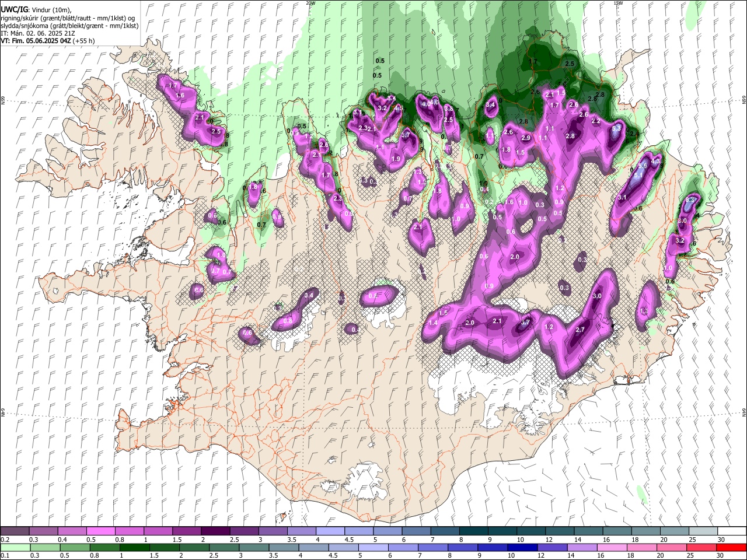Click the 'slydda/snjókoma' legend description line

click(x=69, y=26)
